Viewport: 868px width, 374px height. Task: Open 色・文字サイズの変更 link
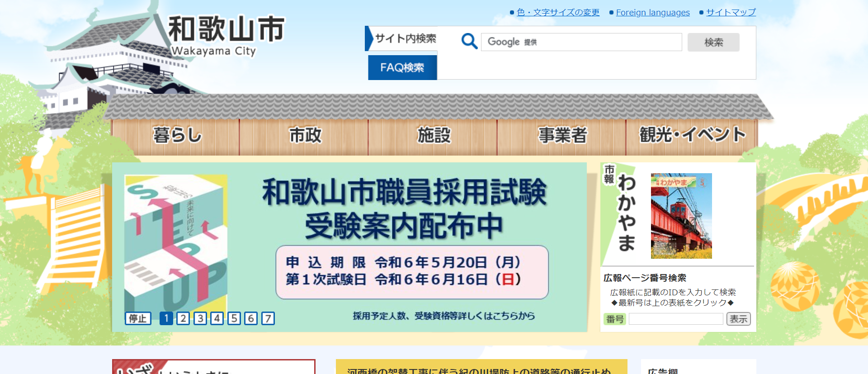(558, 12)
